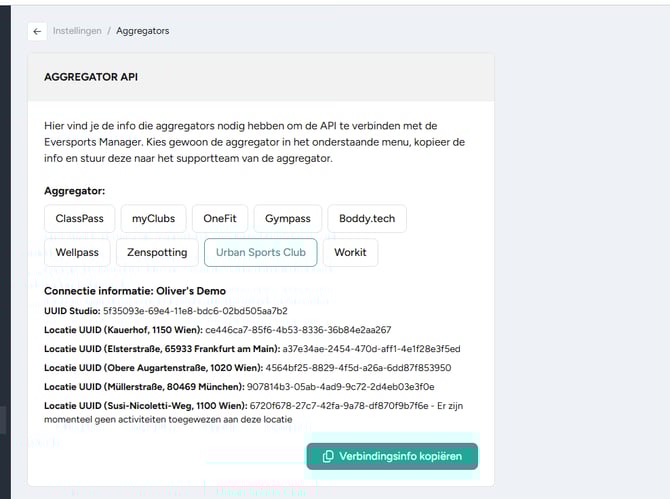Click the UUID Studio value
The width and height of the screenshot is (670, 499).
[195, 311]
